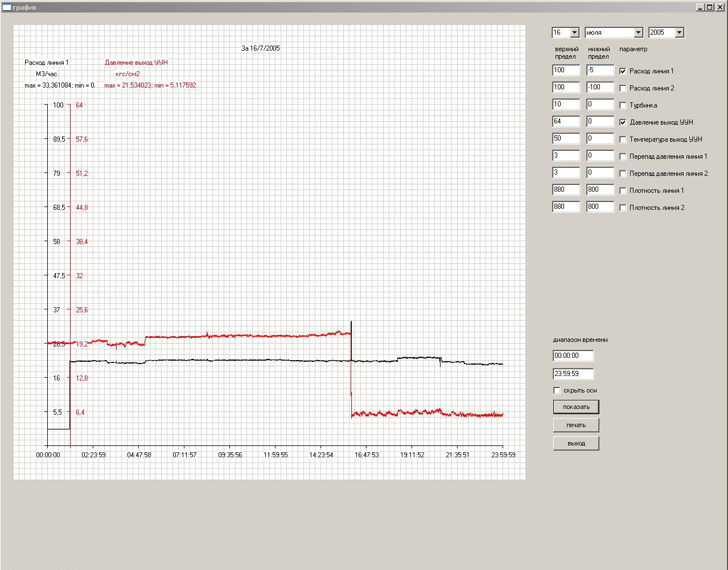Edit upper limit 880 for Плотность линия 1
Image resolution: width=728 pixels, height=570 pixels.
pyautogui.click(x=566, y=189)
